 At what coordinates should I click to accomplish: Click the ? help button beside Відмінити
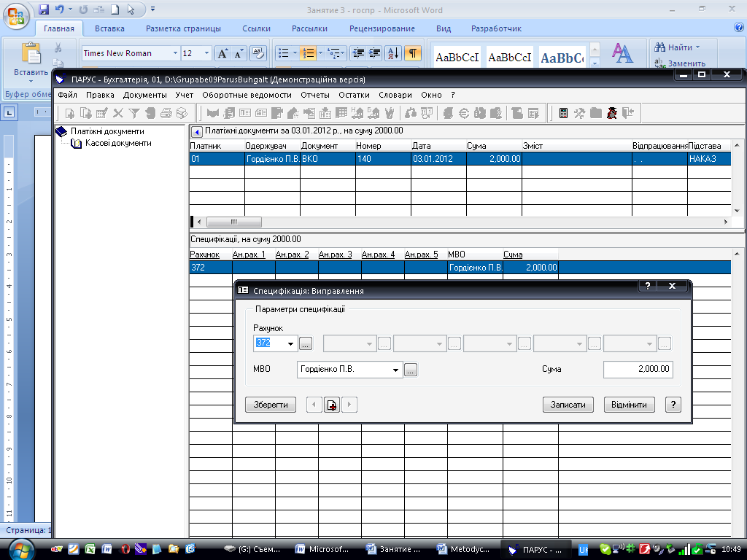pos(673,405)
